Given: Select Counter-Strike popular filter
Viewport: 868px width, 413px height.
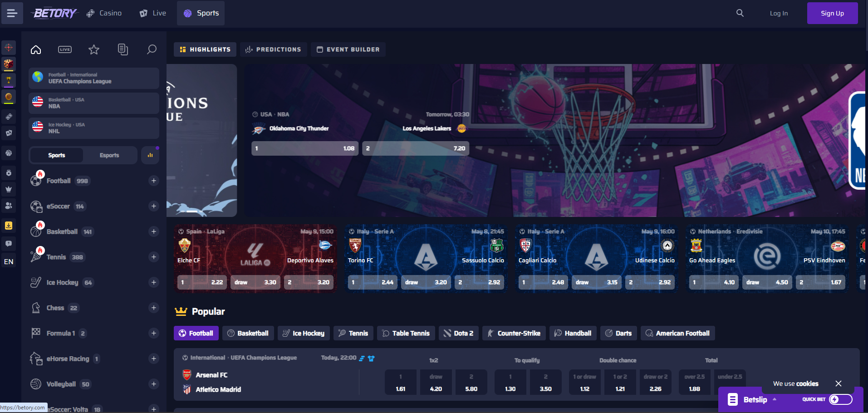Looking at the screenshot, I should [514, 333].
